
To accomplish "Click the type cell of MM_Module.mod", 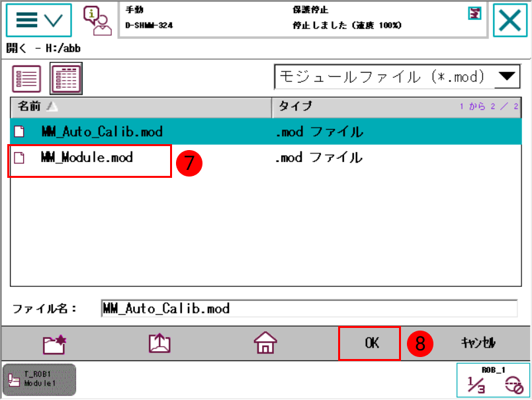I will 318,157.
